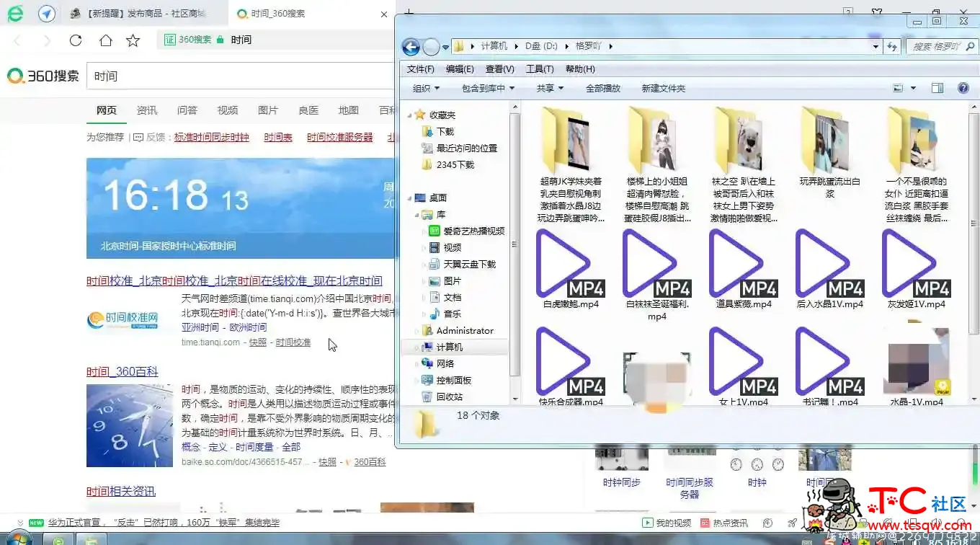Click the 全部播放 toolbar button

tap(603, 88)
